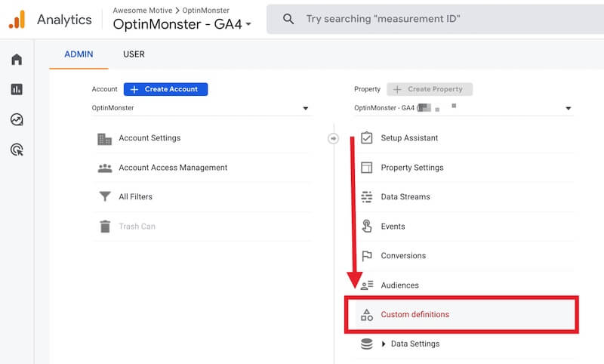Viewport: 604px width, 364px height.
Task: Open Trash Can
Action: point(137,227)
